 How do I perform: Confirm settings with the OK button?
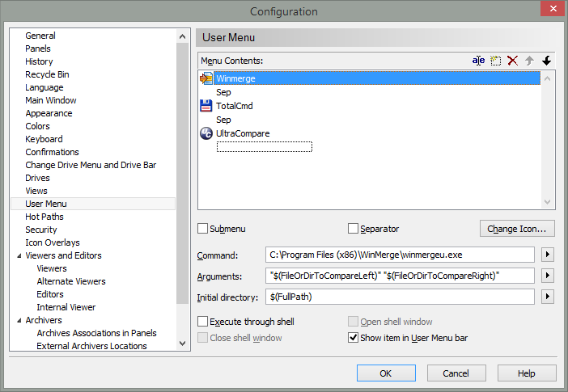pyautogui.click(x=386, y=373)
